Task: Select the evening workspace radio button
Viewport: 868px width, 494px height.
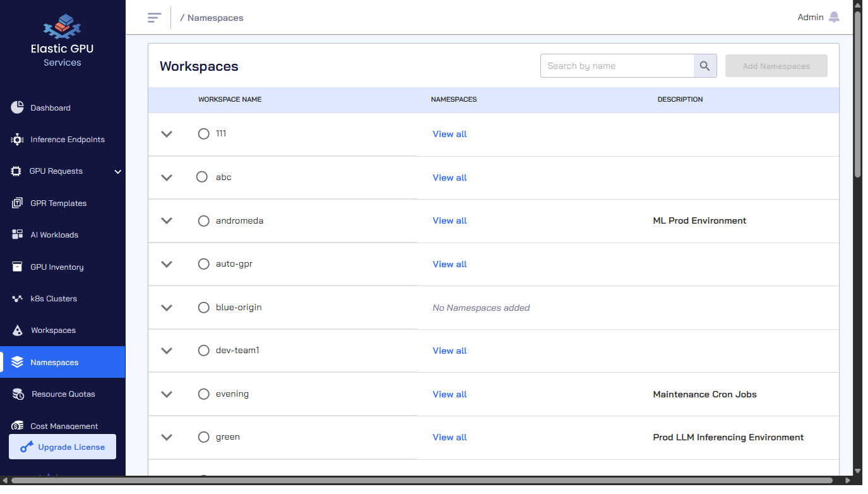Action: (x=203, y=394)
